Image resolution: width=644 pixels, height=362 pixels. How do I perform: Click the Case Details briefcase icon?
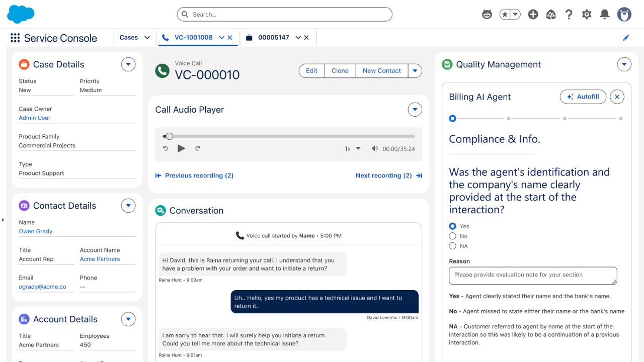24,64
